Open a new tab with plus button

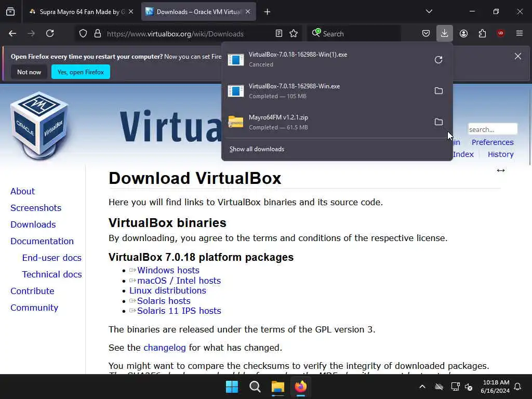268,12
